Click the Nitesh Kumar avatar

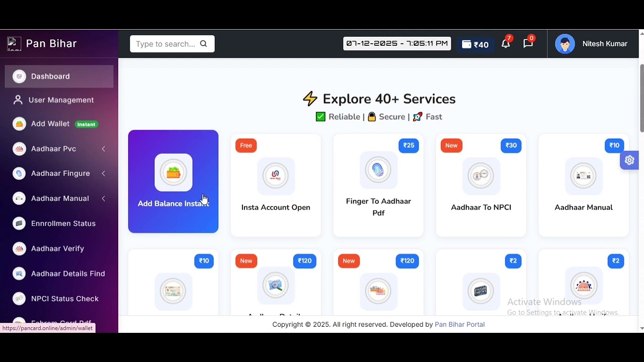click(x=565, y=44)
